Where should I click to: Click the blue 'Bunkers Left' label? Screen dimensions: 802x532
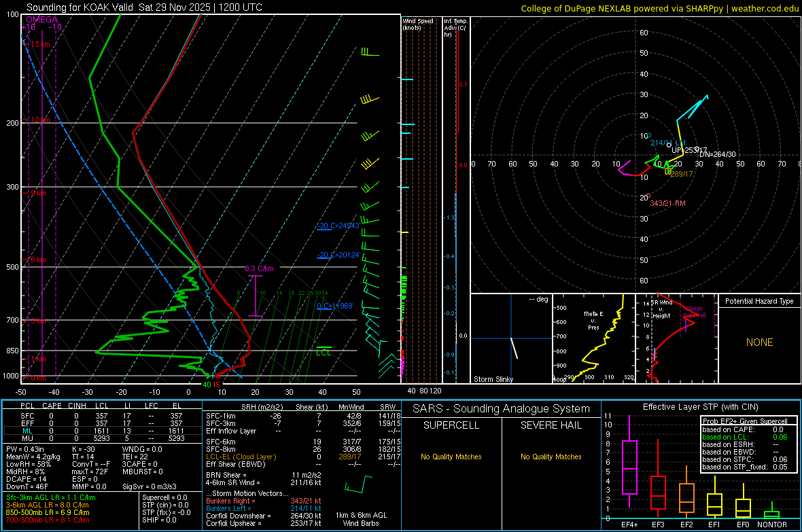pos(228,508)
